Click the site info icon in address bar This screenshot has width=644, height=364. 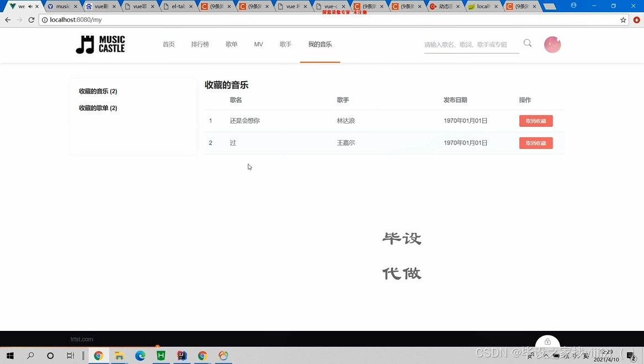coord(45,20)
